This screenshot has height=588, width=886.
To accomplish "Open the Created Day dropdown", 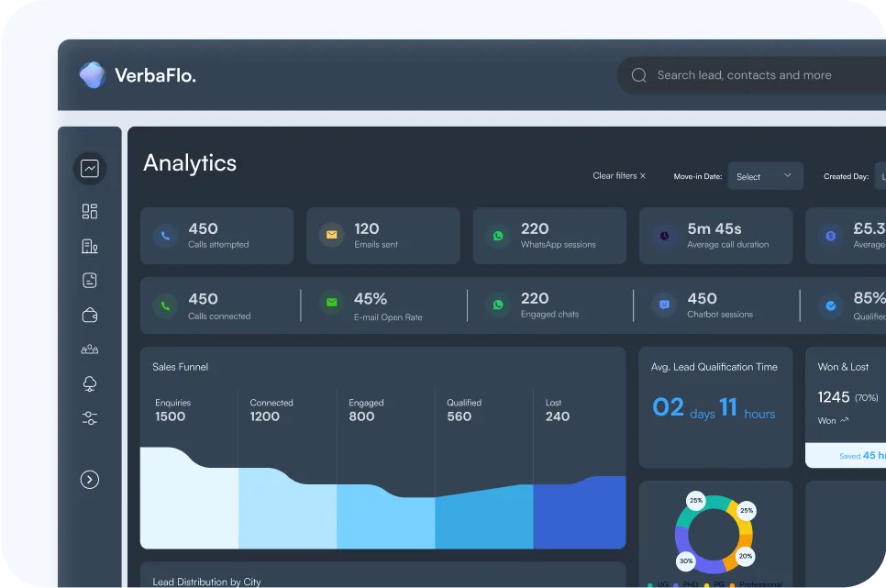I will coord(880,176).
